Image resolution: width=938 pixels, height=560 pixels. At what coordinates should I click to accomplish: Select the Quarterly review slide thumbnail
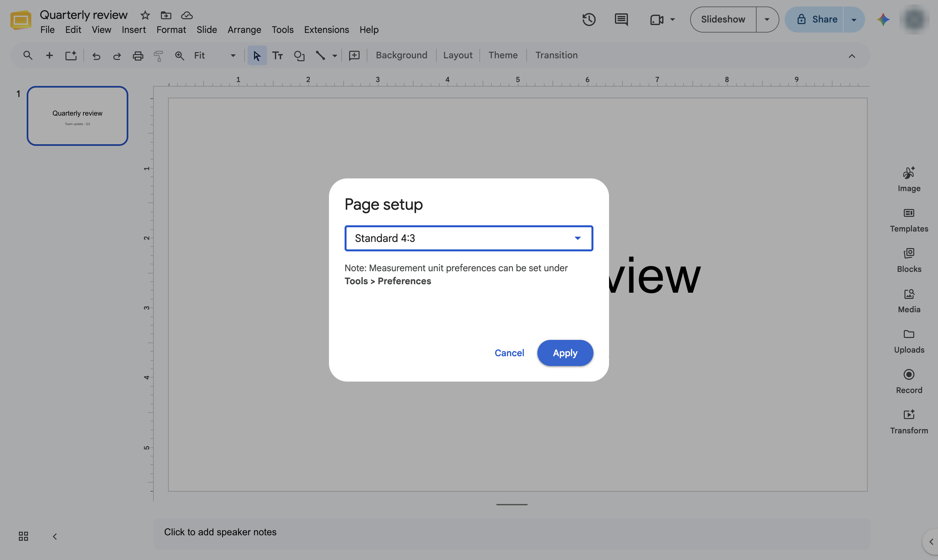click(78, 116)
